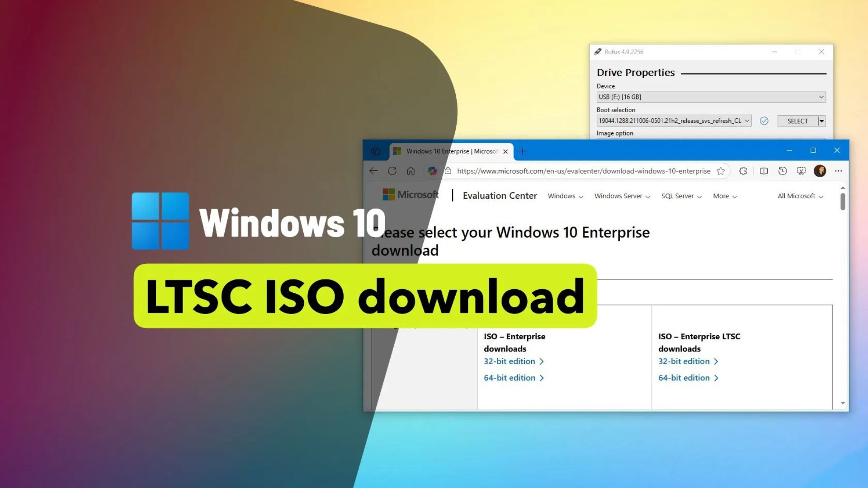
Task: Reload the page with refresh icon
Action: click(392, 171)
